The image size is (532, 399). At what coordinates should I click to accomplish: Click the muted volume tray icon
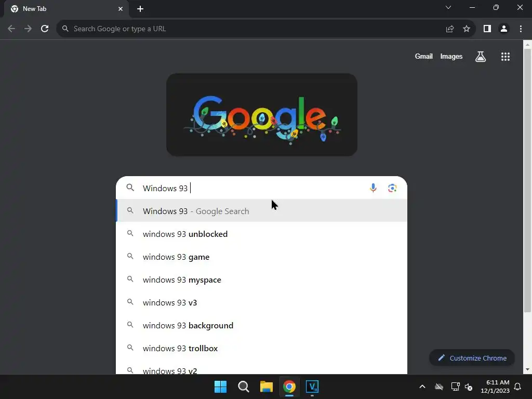click(469, 387)
